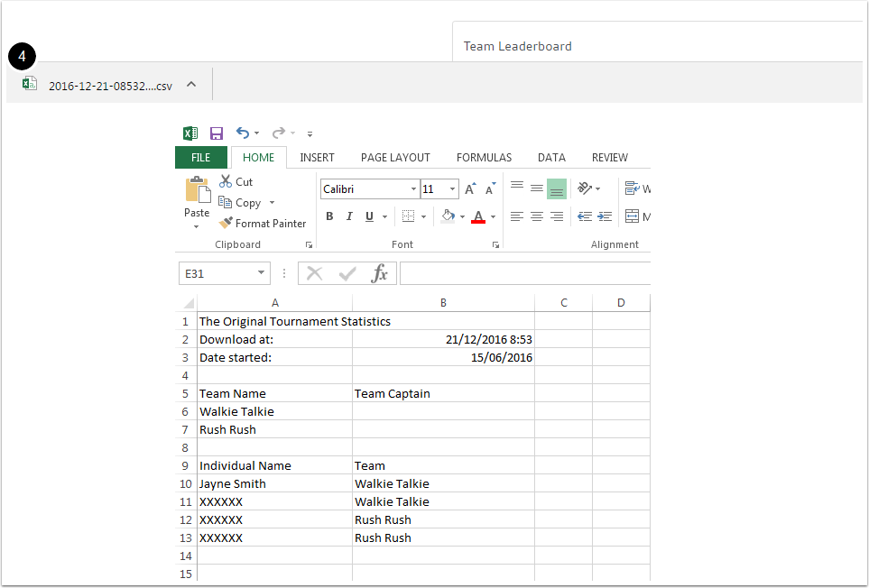Customize the Quick Access Toolbar dropdown
The image size is (869, 588).
[x=310, y=134]
